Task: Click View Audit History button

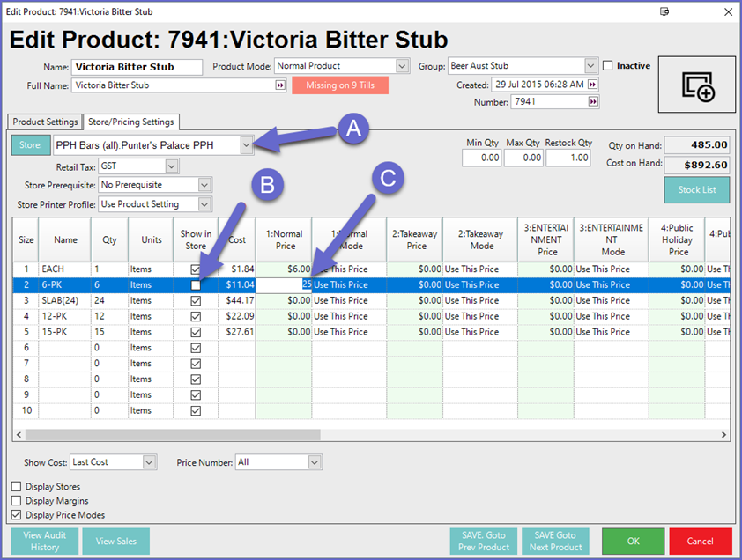Action: click(x=45, y=542)
